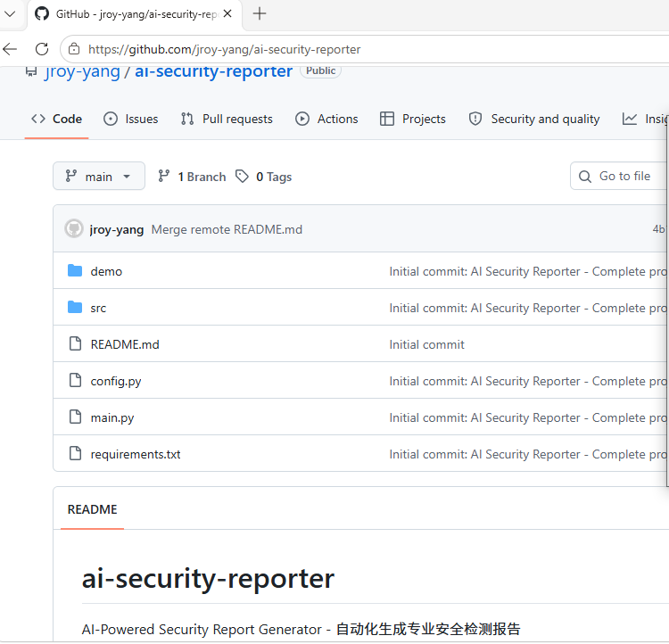
Task: Open the 'Merge remote README.md' commit message
Action: coord(227,229)
